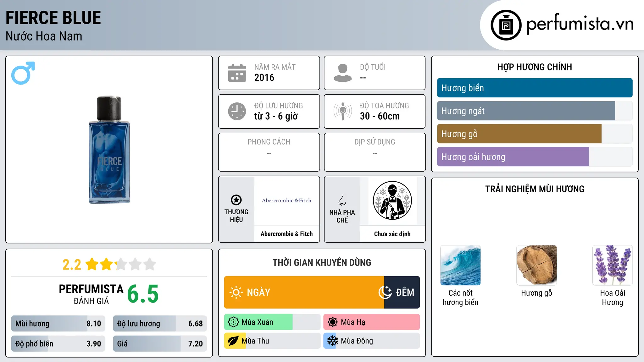This screenshot has height=362, width=644.
Task: Click the moon icon beside Đêm
Action: [385, 292]
